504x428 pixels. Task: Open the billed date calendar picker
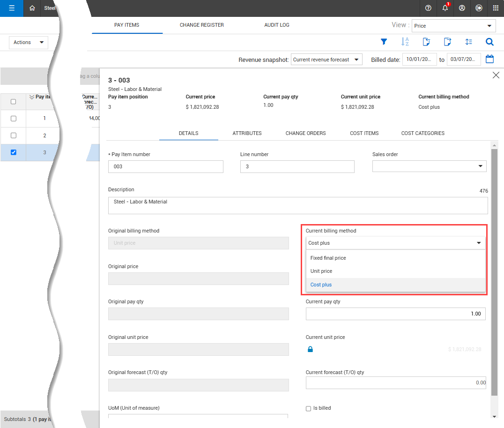click(x=489, y=59)
